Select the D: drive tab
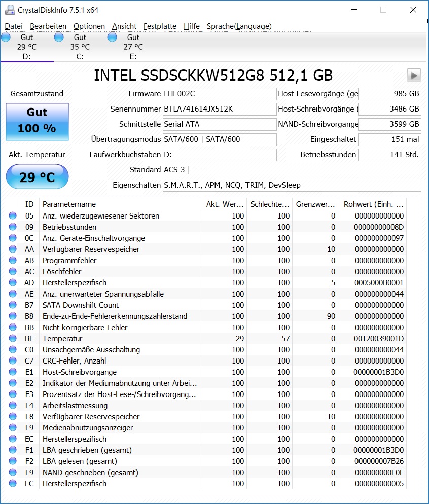 click(27, 47)
